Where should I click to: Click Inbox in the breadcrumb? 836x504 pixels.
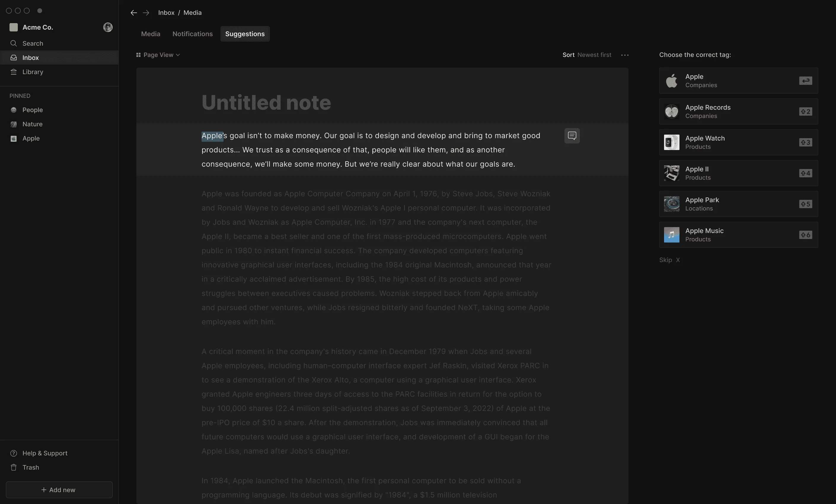(166, 12)
